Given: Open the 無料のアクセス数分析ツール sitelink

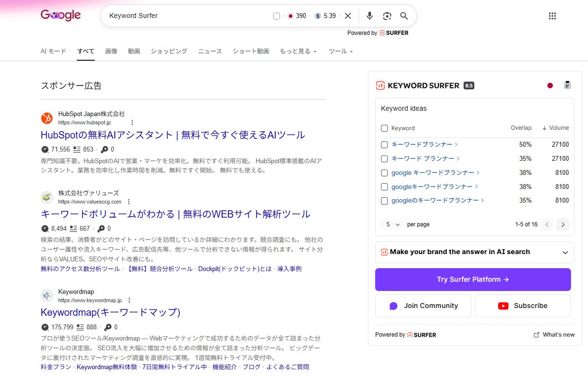Looking at the screenshot, I should (80, 269).
